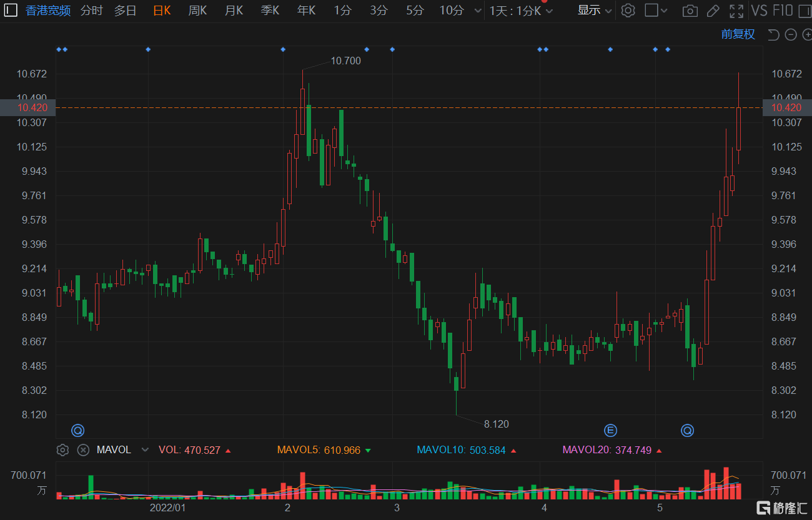
Task: Open the MAVOL indicator dropdown
Action: point(145,450)
